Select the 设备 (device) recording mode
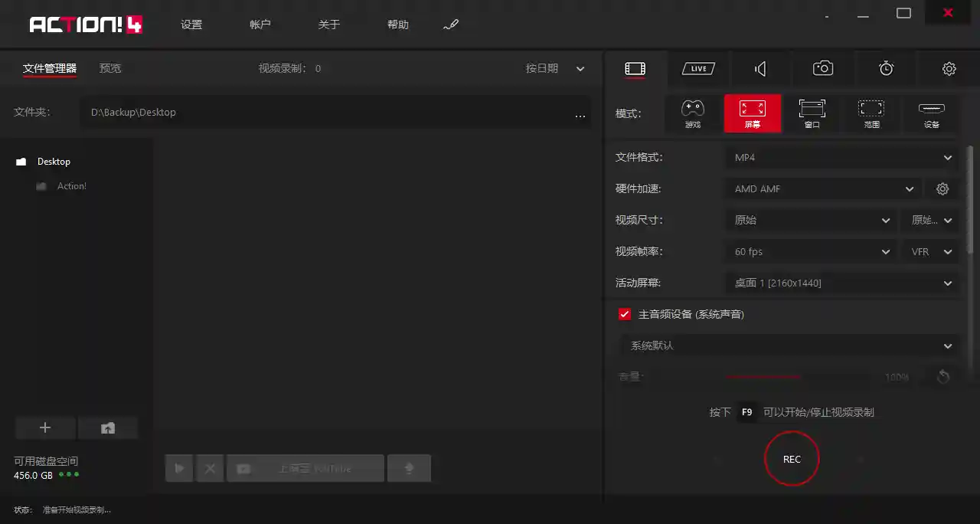980x524 pixels. point(931,113)
